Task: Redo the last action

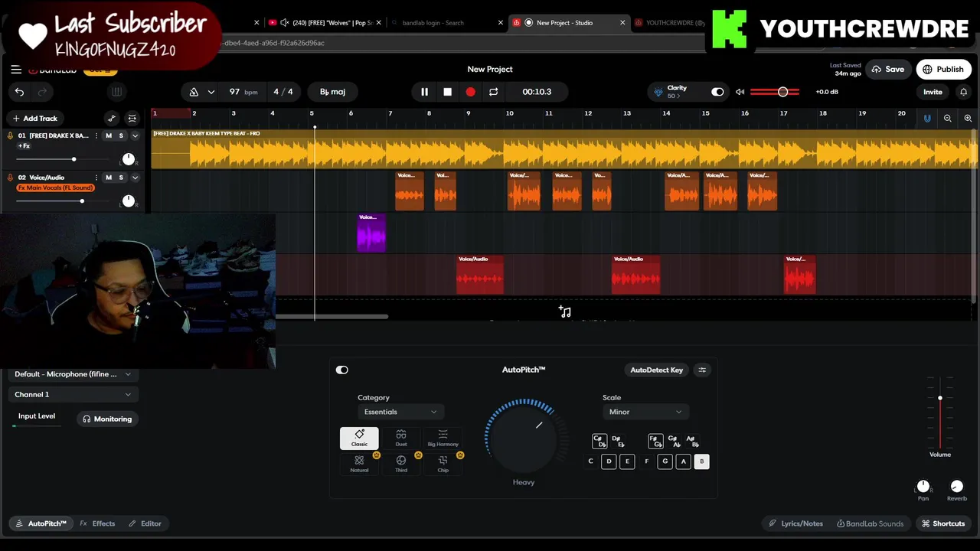Action: (42, 92)
